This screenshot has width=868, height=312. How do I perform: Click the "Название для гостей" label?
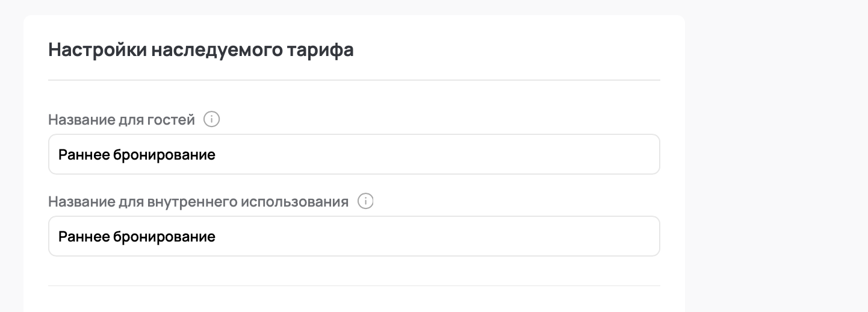click(x=122, y=120)
